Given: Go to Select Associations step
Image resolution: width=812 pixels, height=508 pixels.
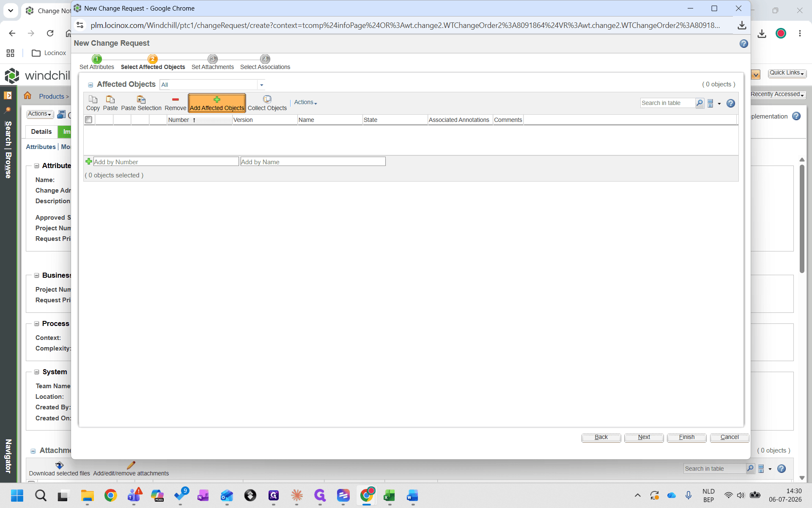Looking at the screenshot, I should tap(265, 63).
